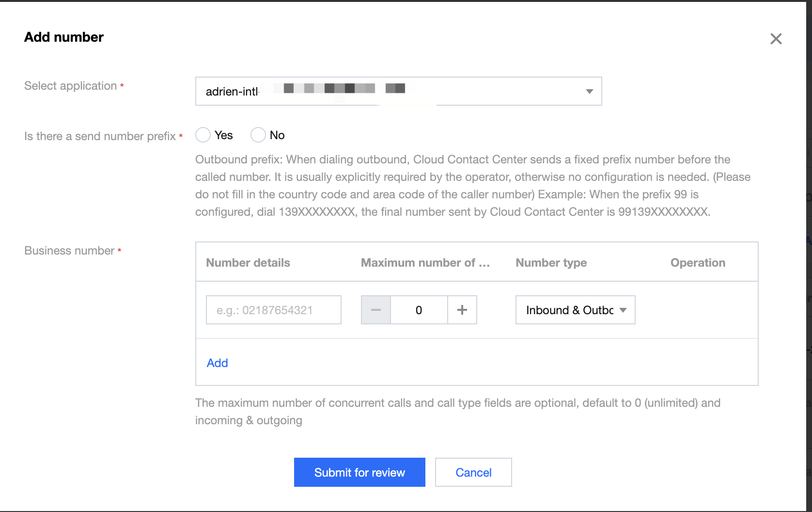Click the X icon at top right
The image size is (812, 512).
point(776,39)
